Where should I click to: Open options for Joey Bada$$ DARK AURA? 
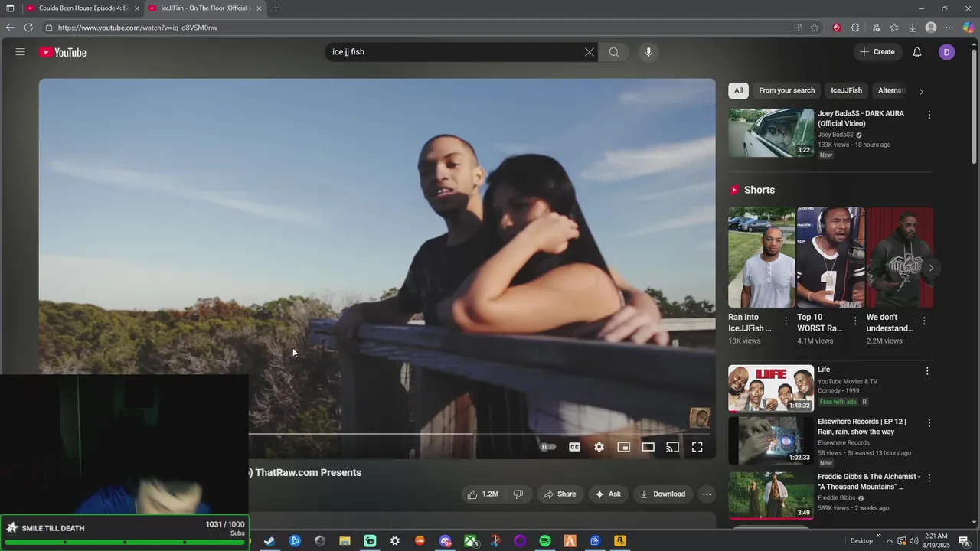929,115
